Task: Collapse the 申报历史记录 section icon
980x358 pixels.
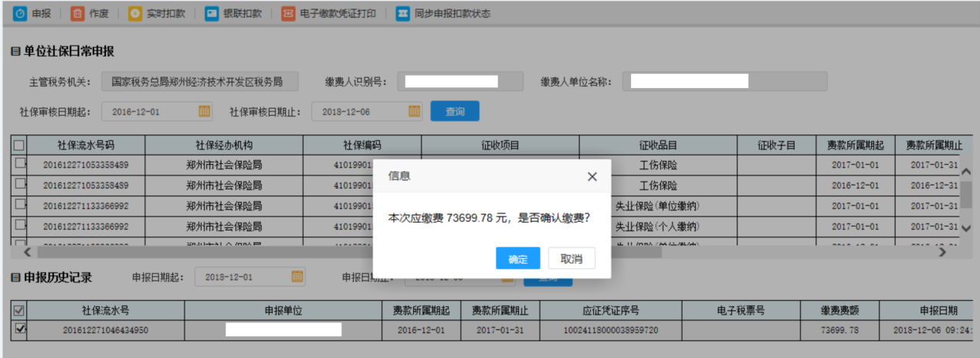Action: pos(15,278)
